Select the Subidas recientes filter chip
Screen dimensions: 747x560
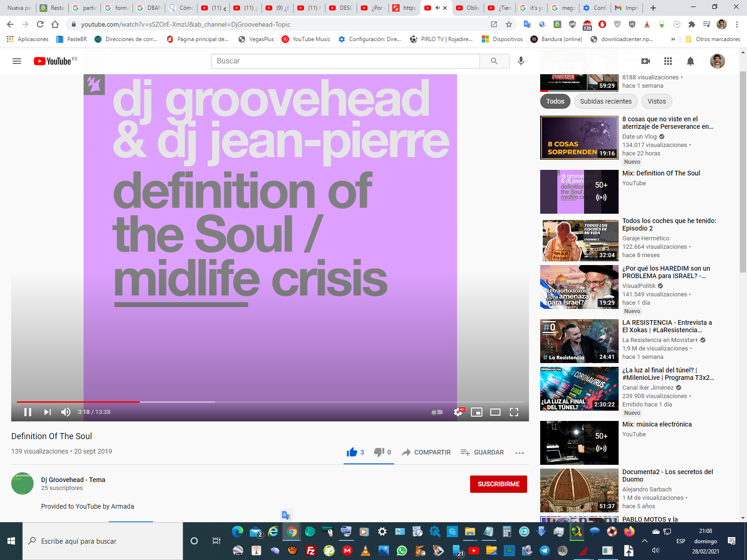606,101
